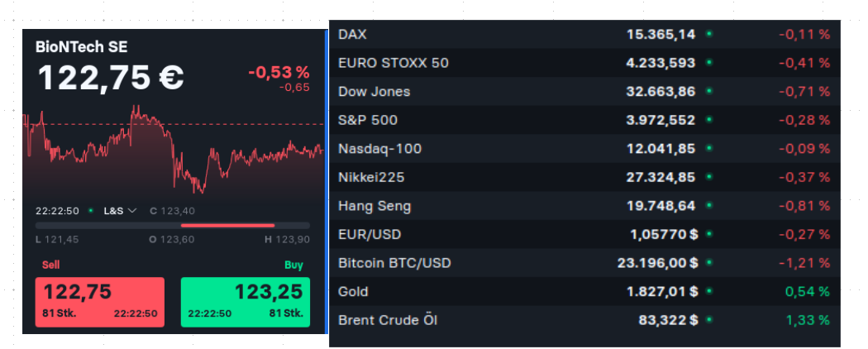
Task: Open the Dow Jones row
Action: click(584, 92)
